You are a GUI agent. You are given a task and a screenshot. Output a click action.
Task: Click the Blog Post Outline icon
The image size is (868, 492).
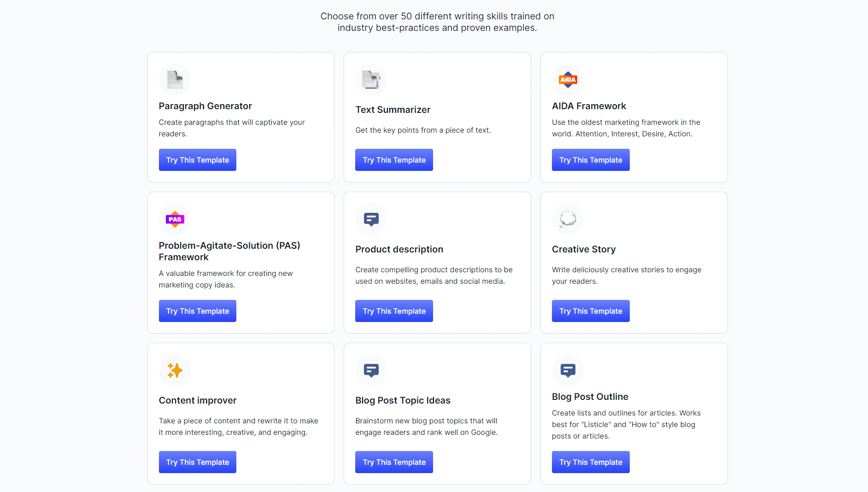[x=568, y=370]
